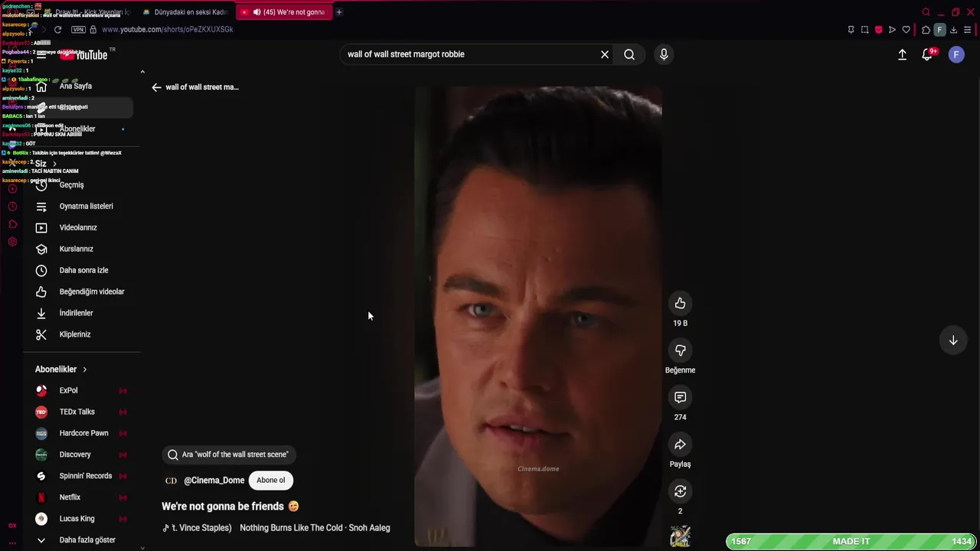Click the upload arrow icon

tap(902, 54)
